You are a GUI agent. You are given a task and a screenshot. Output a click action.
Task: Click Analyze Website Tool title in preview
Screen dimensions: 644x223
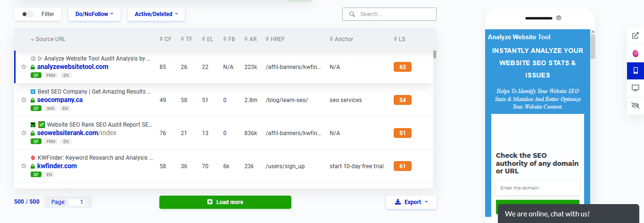pyautogui.click(x=519, y=37)
